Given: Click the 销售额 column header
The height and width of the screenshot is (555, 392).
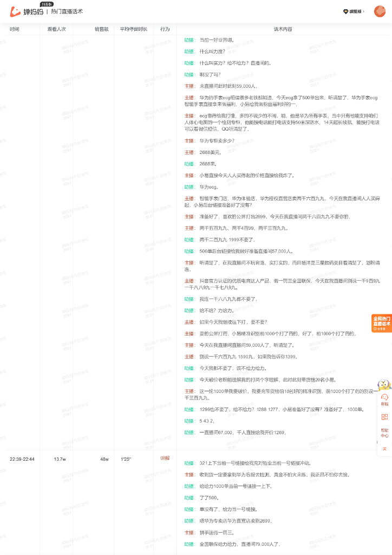Looking at the screenshot, I should pos(101,29).
